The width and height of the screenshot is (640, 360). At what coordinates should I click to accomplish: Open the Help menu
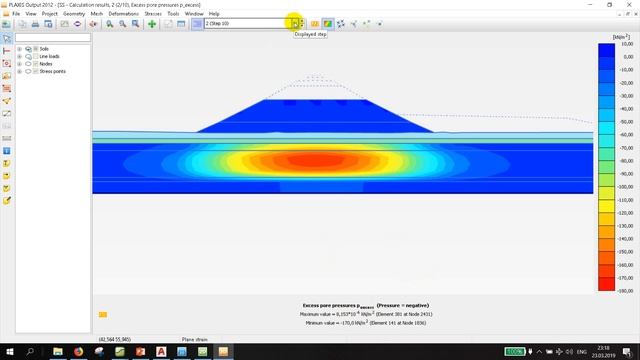click(x=214, y=13)
